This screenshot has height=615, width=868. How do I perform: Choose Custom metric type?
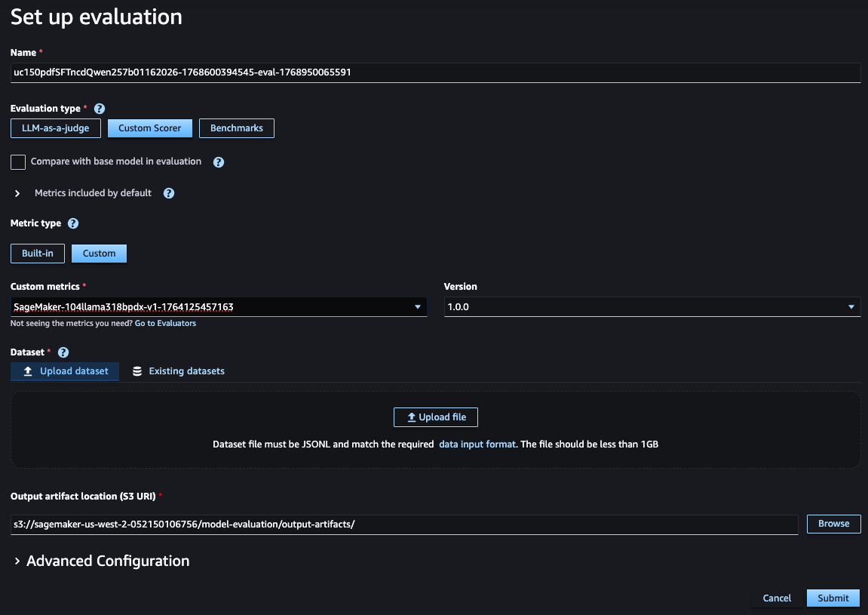99,254
